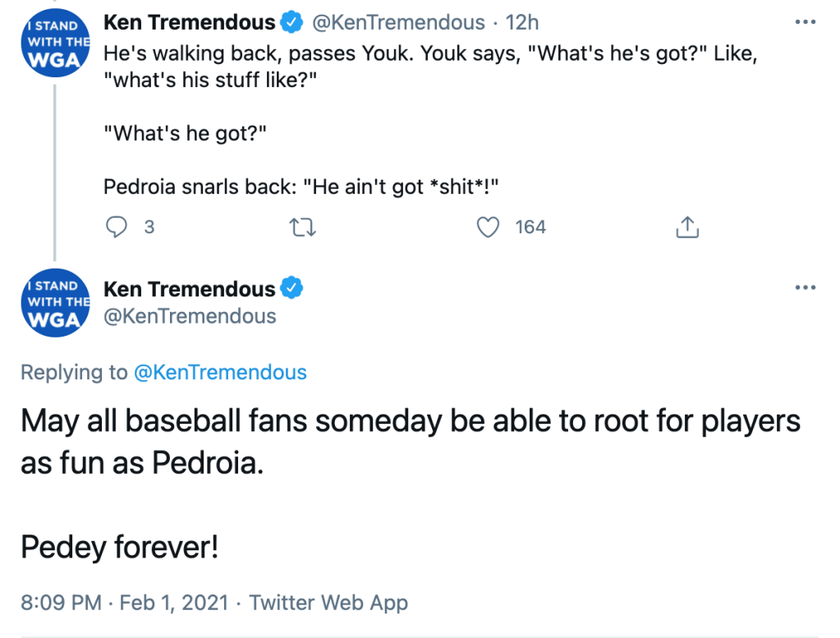The width and height of the screenshot is (840, 638).
Task: Follow the Replying to @KenTremendous link
Action: click(x=218, y=372)
